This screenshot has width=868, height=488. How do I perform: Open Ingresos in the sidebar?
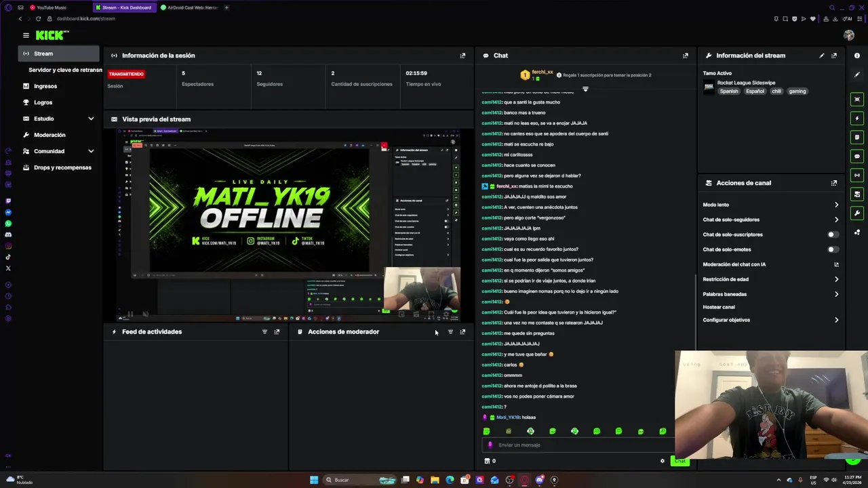(45, 86)
